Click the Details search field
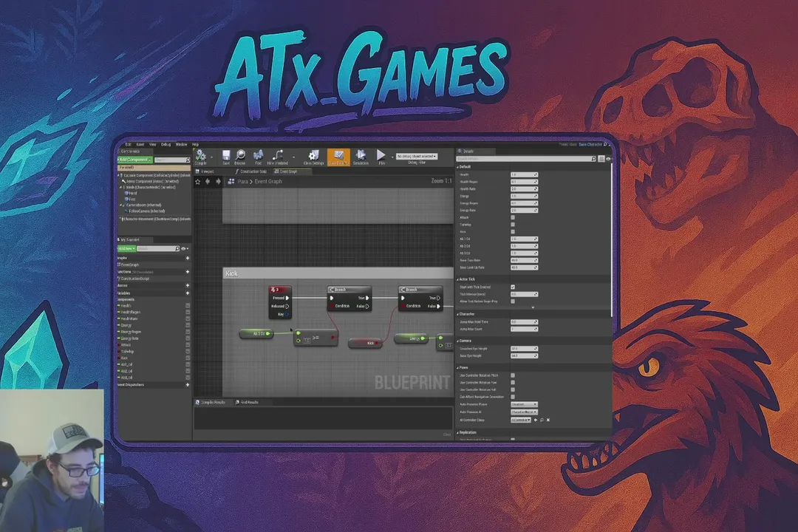This screenshot has width=798, height=532. point(526,159)
